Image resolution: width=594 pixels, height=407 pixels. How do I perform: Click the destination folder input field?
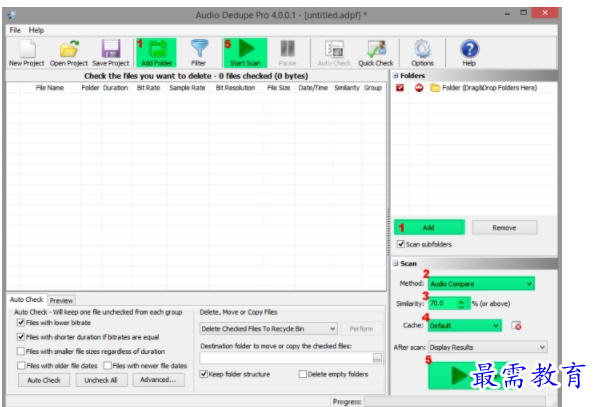coord(286,358)
